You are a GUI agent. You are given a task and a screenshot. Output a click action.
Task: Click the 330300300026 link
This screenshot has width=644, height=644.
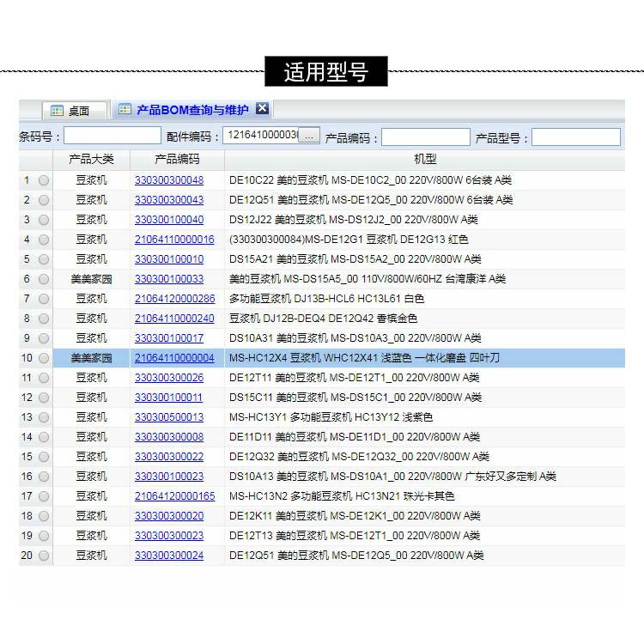(169, 378)
